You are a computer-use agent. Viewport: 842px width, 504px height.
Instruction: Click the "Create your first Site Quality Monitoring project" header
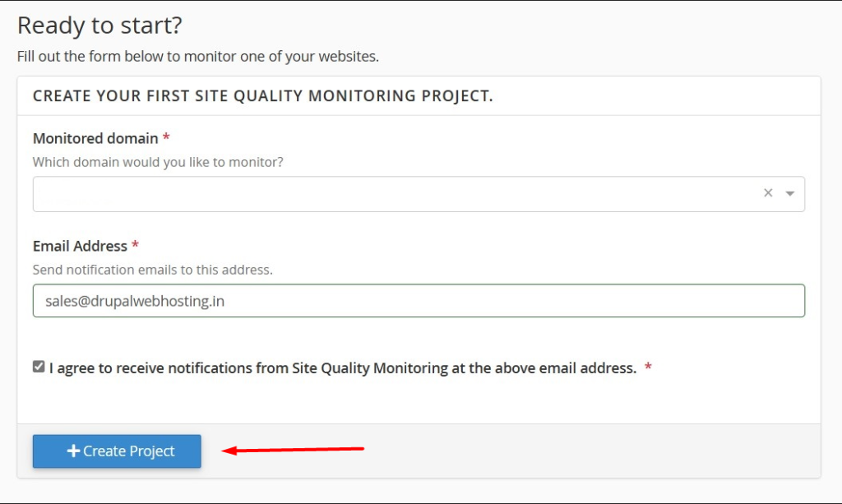pyautogui.click(x=262, y=96)
